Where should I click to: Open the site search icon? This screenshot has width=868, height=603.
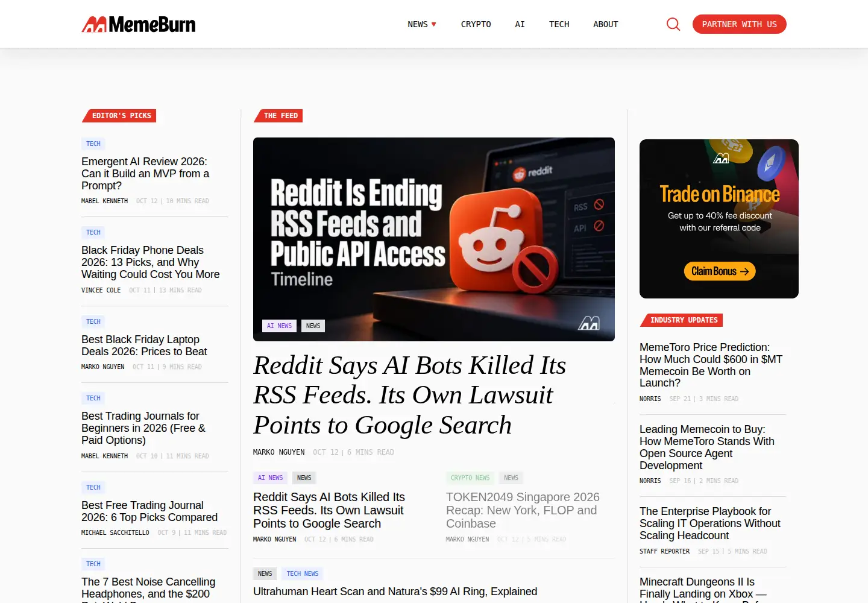[673, 24]
